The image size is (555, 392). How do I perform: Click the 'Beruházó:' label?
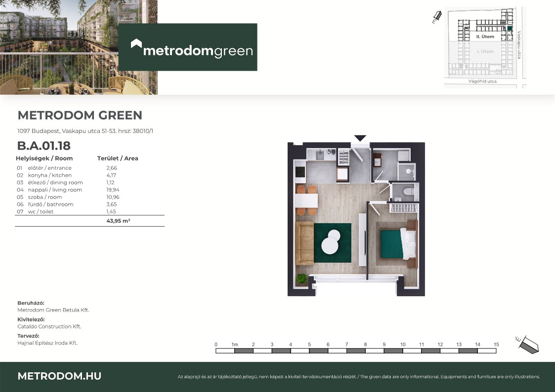pos(31,303)
